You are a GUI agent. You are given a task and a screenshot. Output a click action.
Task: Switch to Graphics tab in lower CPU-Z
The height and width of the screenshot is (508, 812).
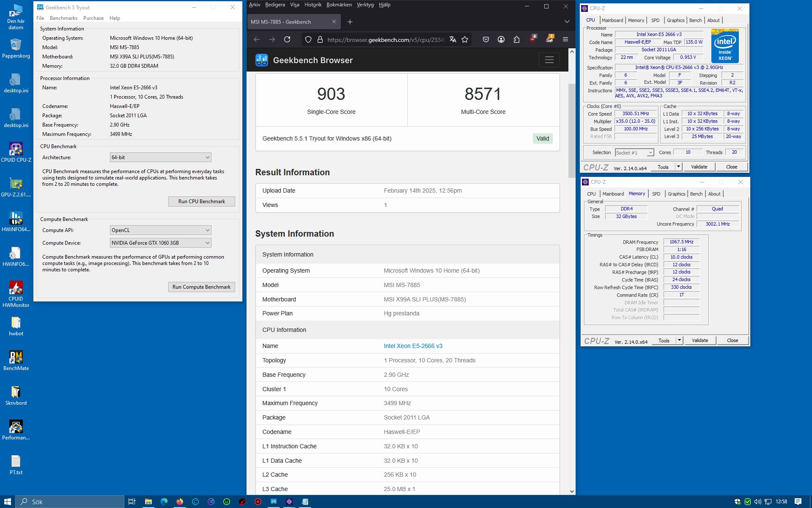click(x=676, y=194)
